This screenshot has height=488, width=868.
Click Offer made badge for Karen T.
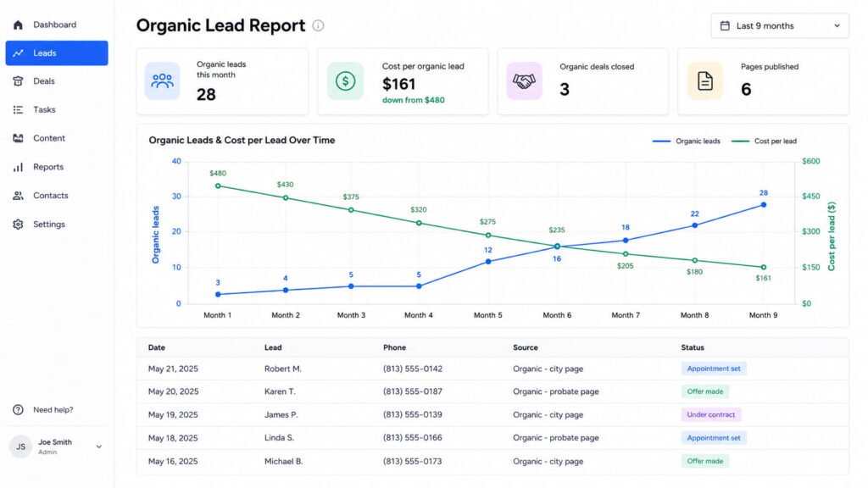[704, 391]
